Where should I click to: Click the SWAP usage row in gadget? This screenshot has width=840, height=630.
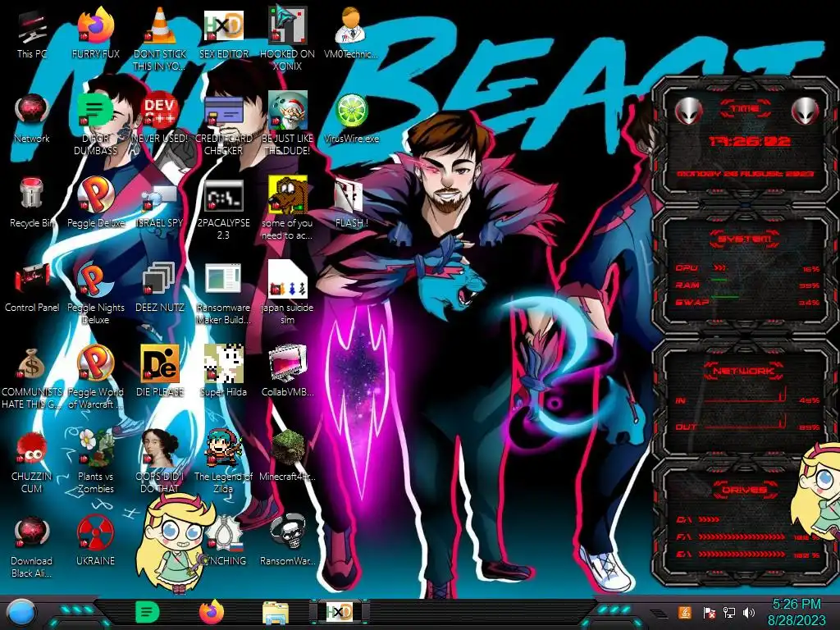(747, 302)
